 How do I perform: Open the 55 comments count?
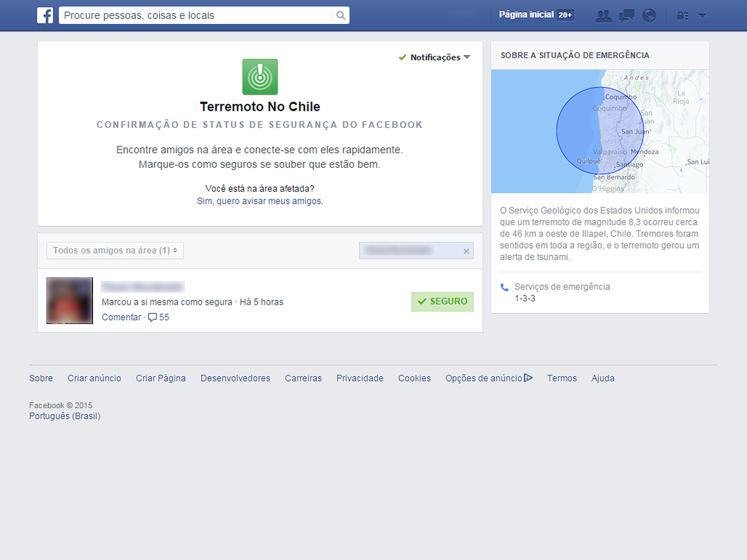click(x=164, y=317)
